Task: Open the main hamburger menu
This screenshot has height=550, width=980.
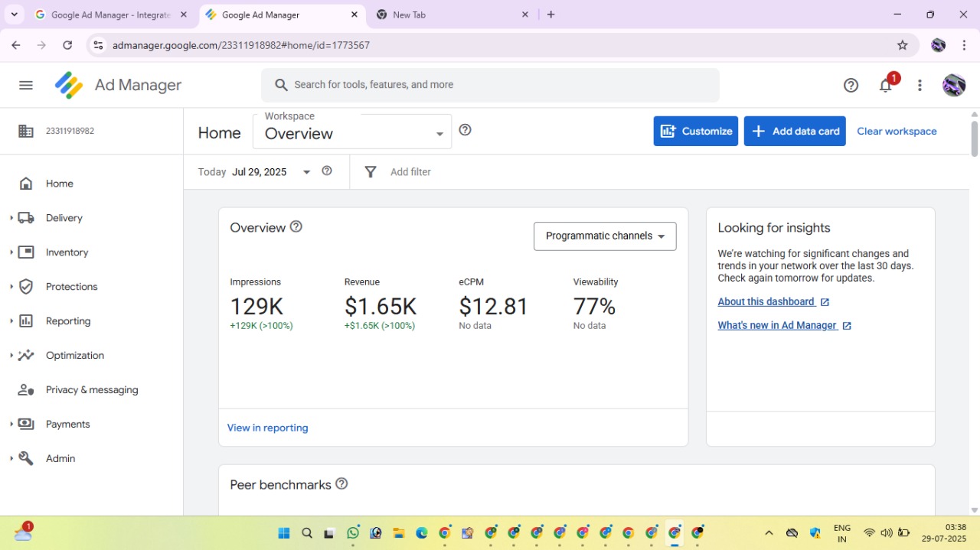Action: (x=26, y=85)
